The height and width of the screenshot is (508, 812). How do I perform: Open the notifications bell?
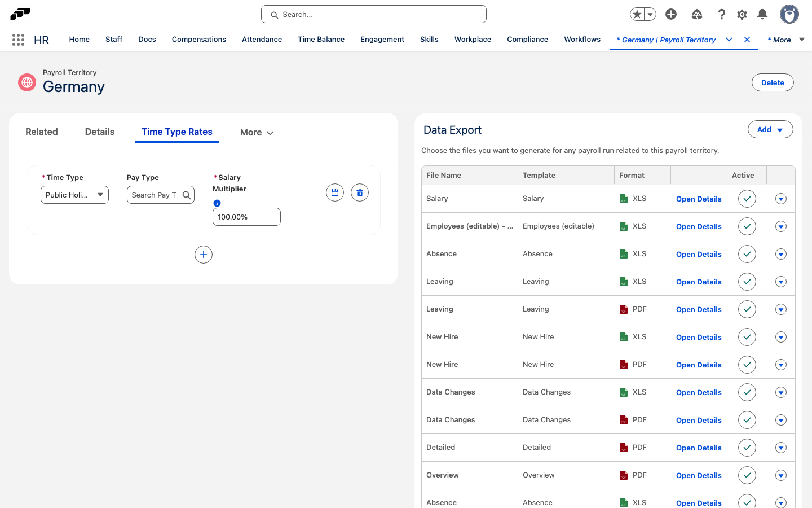(x=762, y=14)
